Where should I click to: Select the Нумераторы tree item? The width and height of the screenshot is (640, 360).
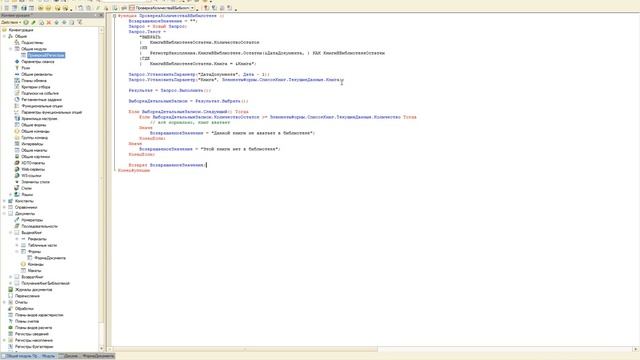point(32,220)
